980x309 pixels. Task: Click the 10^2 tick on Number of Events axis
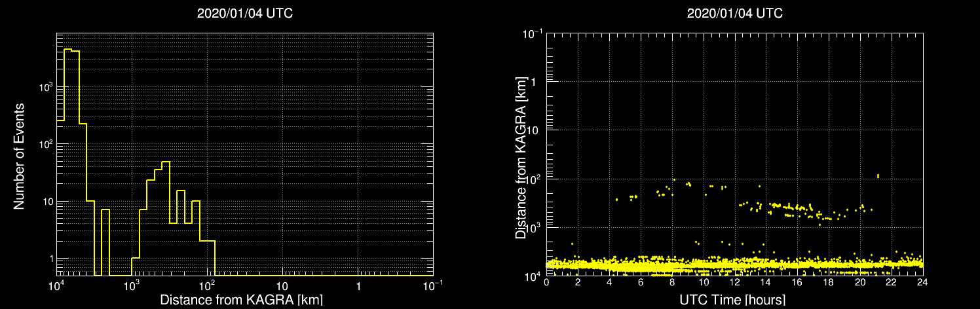[45, 143]
